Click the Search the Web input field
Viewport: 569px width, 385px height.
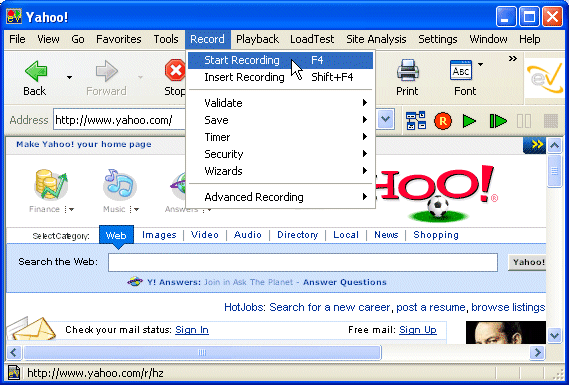(x=303, y=262)
